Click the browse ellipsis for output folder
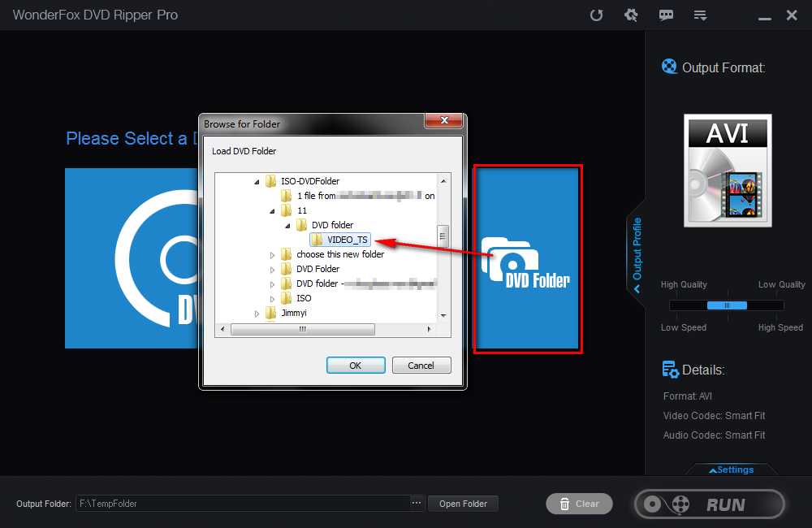 (417, 504)
